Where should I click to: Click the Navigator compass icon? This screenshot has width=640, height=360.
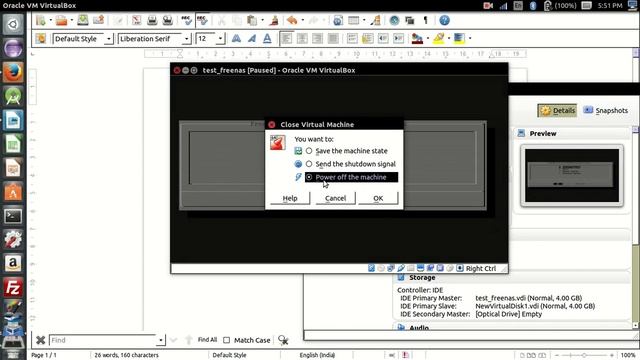[394, 20]
